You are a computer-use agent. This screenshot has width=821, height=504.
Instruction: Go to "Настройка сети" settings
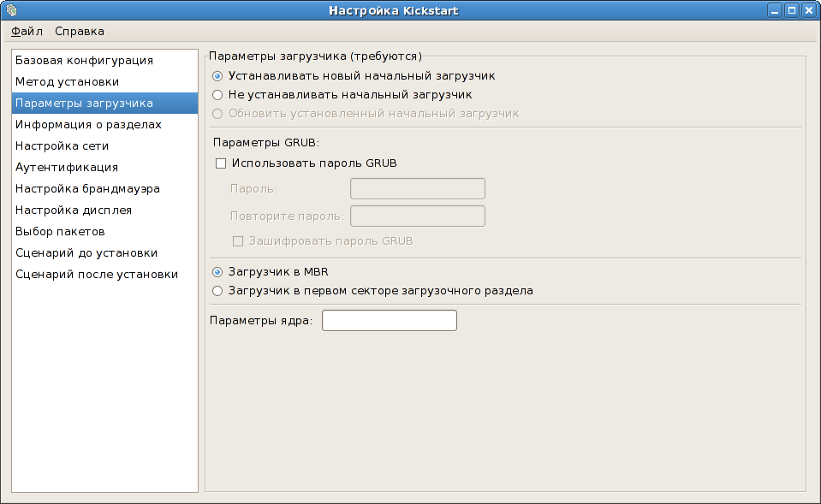[x=63, y=145]
